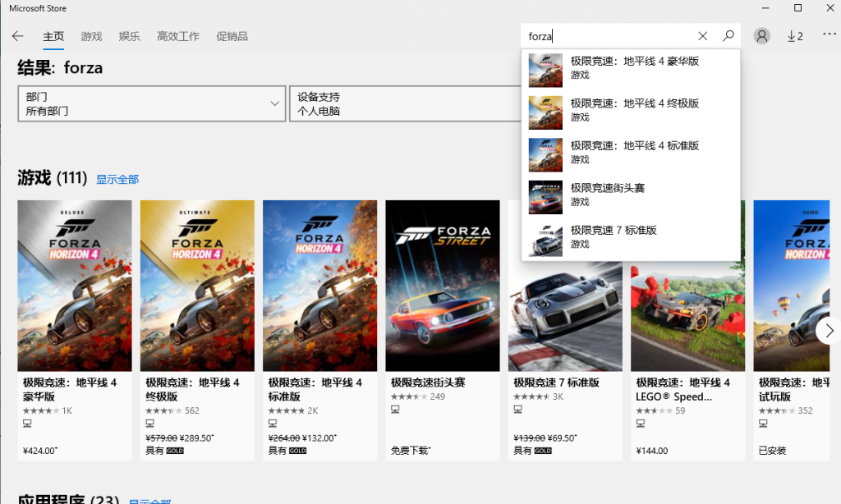Click 免费下载 on 极限竞速街头赛 card
This screenshot has width=841, height=504.
tap(410, 451)
